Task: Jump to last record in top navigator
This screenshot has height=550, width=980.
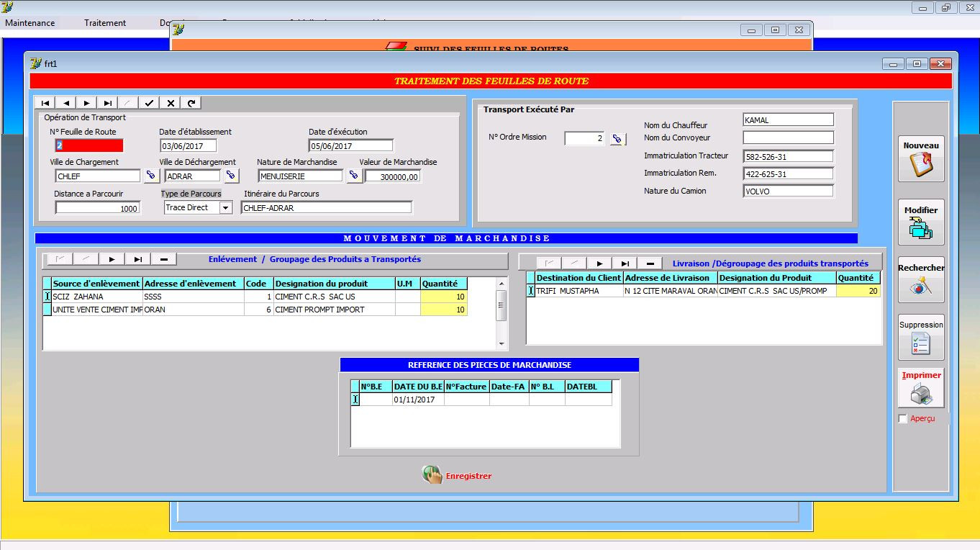Action: [107, 103]
